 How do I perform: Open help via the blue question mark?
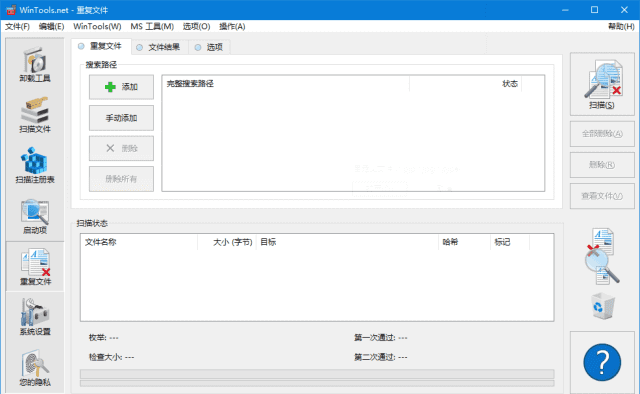point(602,363)
